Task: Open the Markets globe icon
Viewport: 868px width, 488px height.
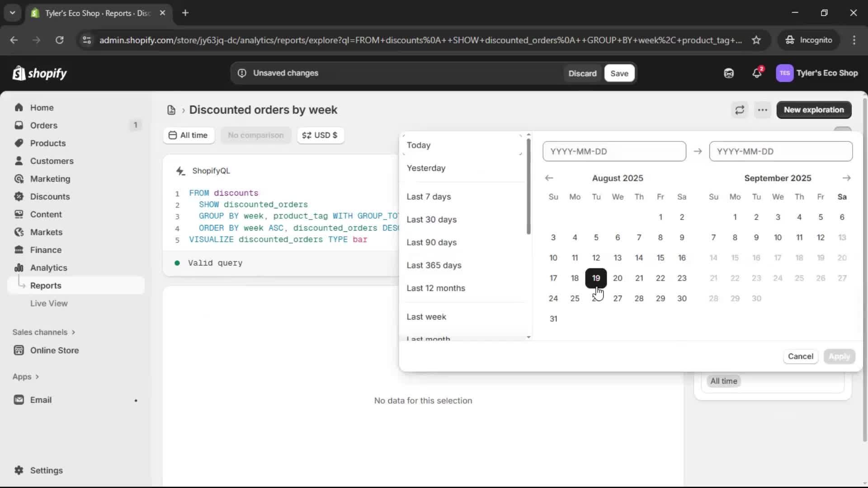Action: (x=19, y=232)
